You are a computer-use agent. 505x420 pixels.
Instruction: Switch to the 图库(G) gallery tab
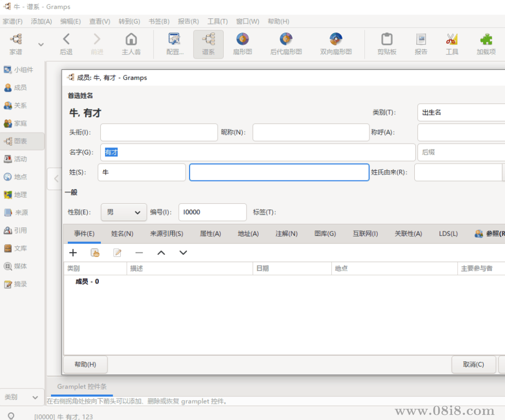[325, 233]
